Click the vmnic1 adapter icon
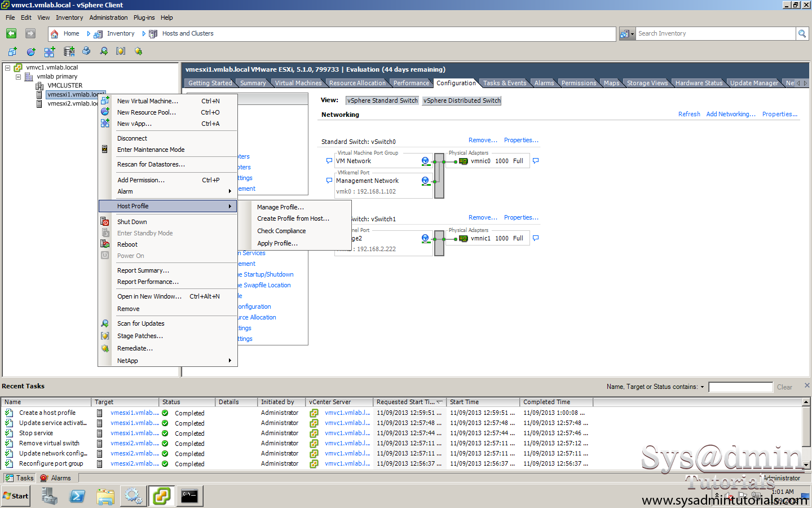 464,239
